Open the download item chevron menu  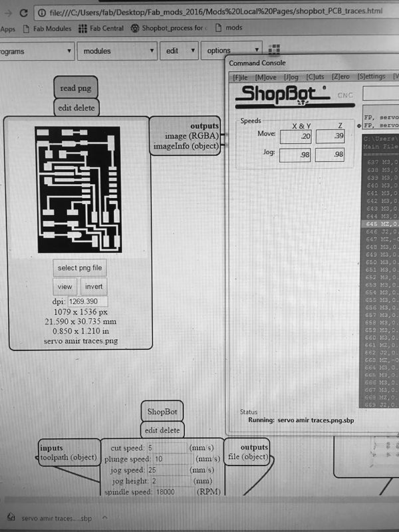tap(105, 517)
